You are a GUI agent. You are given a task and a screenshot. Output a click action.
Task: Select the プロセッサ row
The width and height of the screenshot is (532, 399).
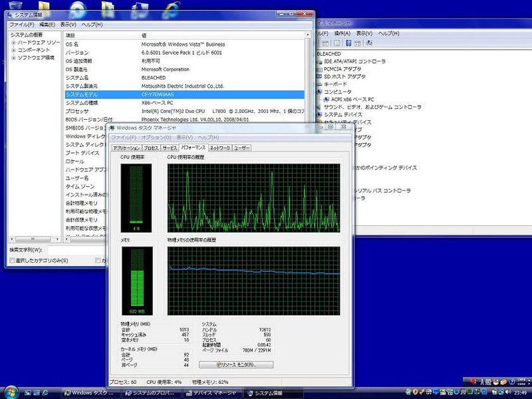pyautogui.click(x=184, y=111)
